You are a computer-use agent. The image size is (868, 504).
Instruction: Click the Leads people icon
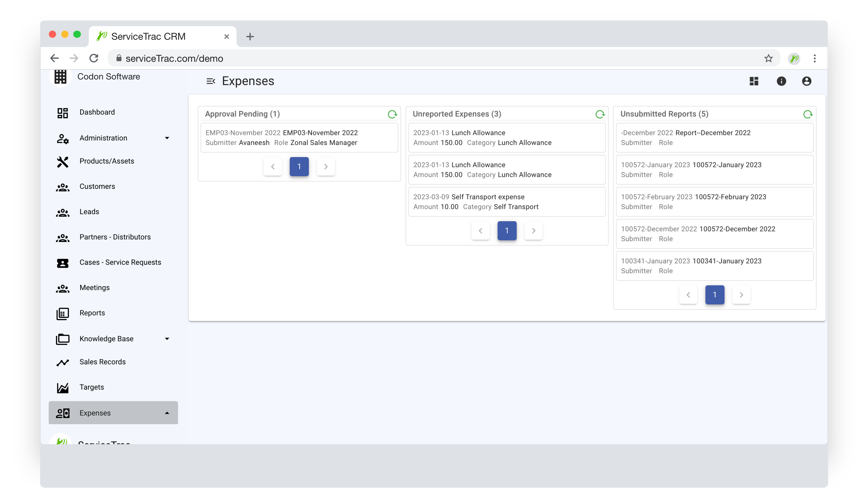coord(62,212)
